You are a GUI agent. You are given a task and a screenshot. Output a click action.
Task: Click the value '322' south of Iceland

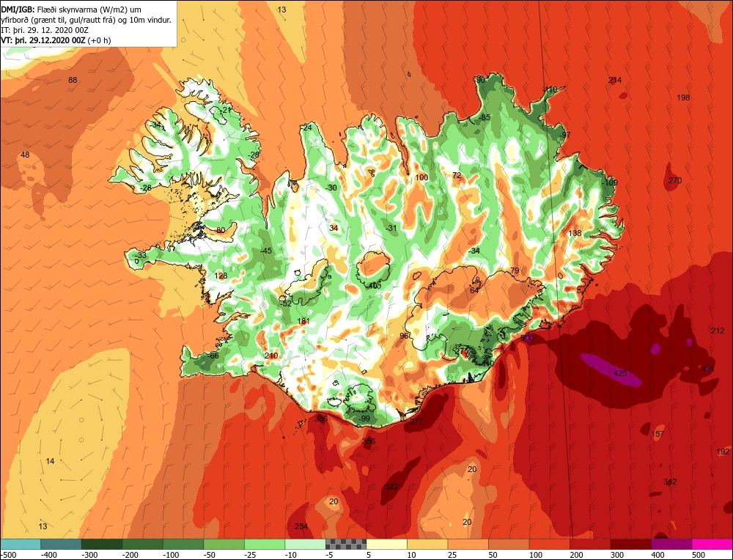point(391,487)
